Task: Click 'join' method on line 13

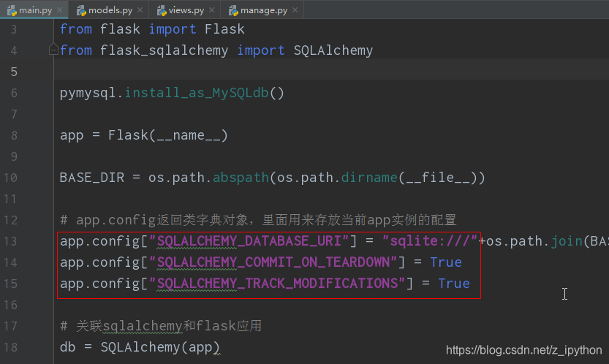Action: coord(567,241)
